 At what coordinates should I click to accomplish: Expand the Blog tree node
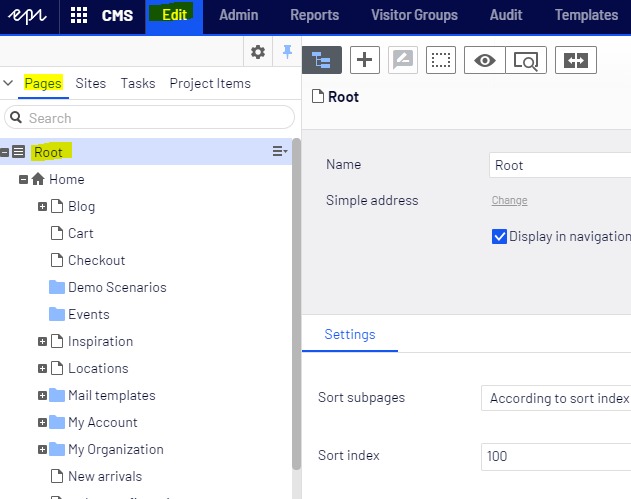coord(42,207)
